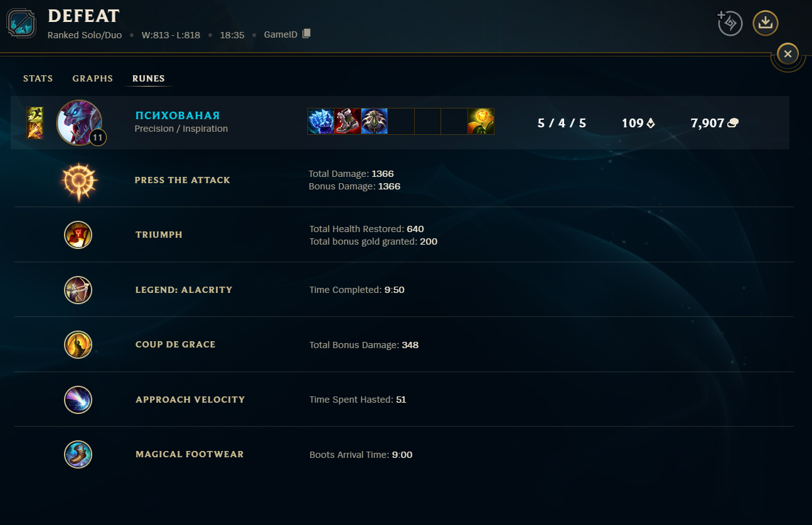Click the third item icon in the inventory

tap(374, 122)
